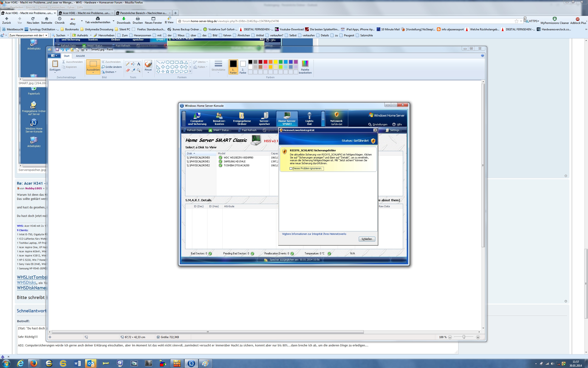
Task: Select the Pencil tool in Paint
Action: (x=127, y=64)
